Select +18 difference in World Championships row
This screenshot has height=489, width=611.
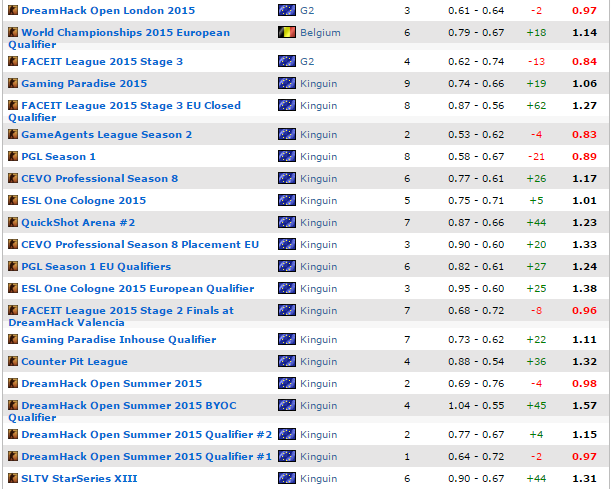point(536,33)
